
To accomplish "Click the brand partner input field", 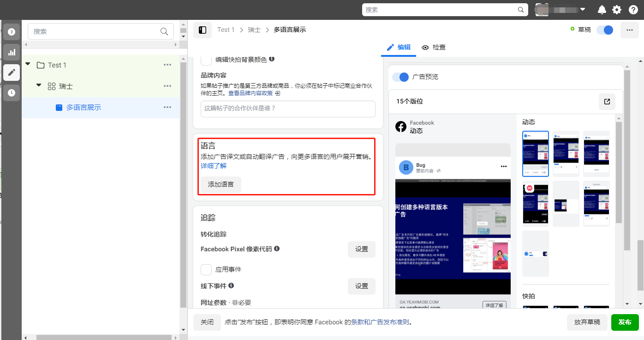I will coord(288,109).
